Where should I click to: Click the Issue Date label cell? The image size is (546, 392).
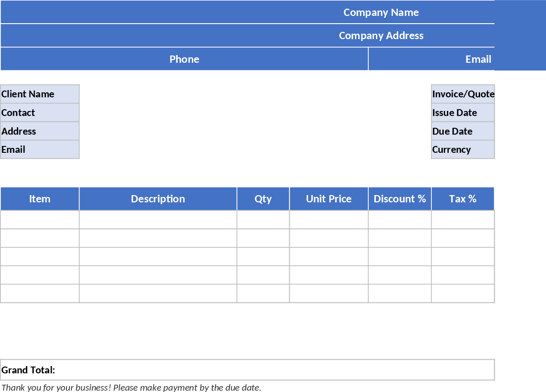point(463,112)
